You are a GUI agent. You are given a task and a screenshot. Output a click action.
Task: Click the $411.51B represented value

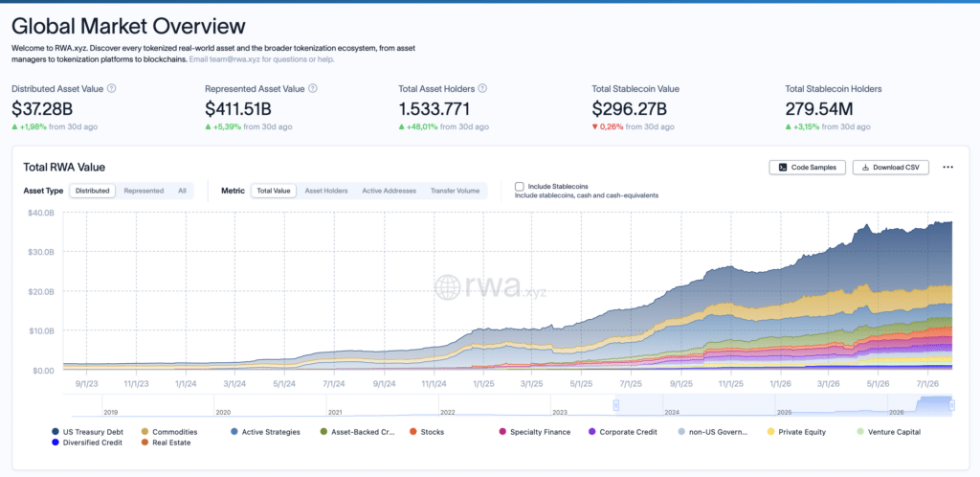pos(238,109)
